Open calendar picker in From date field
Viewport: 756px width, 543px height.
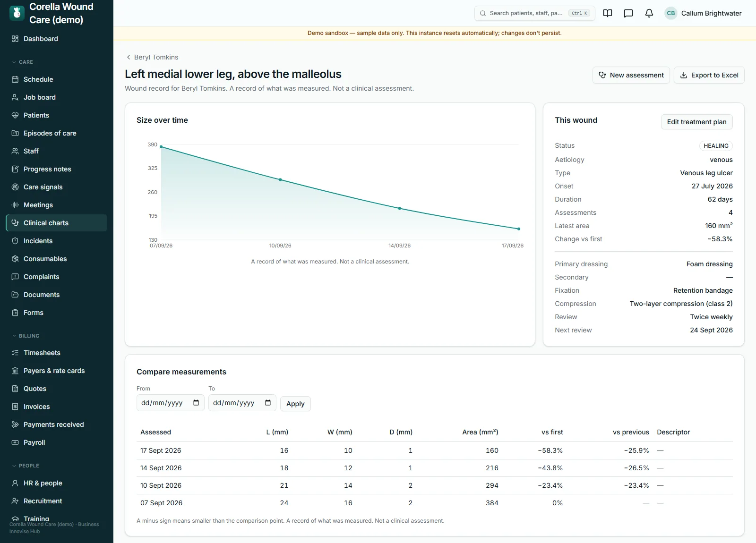(196, 403)
